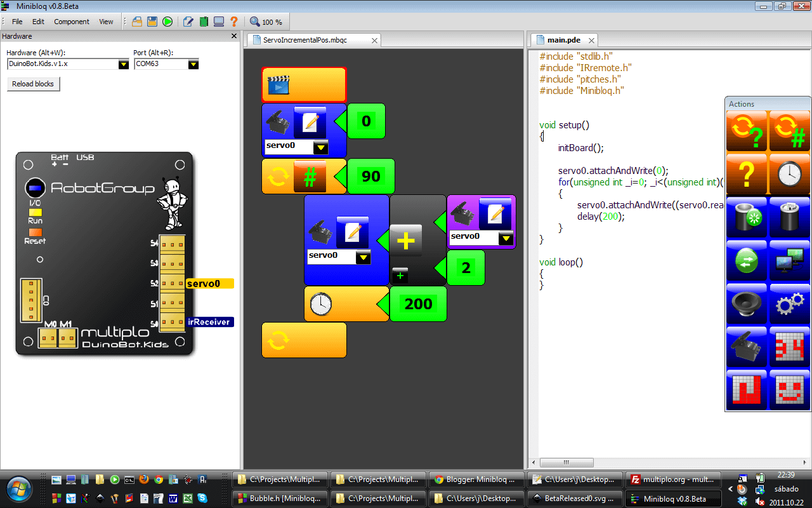Open the COM63 port dropdown

click(x=193, y=64)
